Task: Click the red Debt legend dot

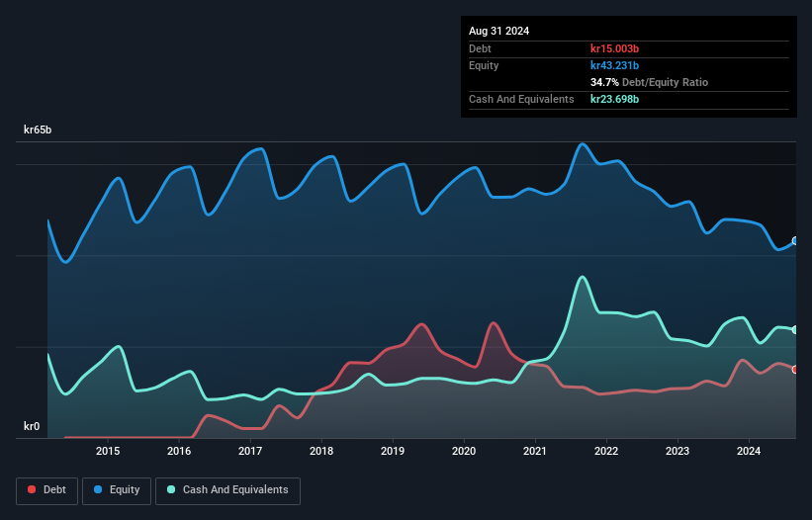Action: (x=32, y=489)
